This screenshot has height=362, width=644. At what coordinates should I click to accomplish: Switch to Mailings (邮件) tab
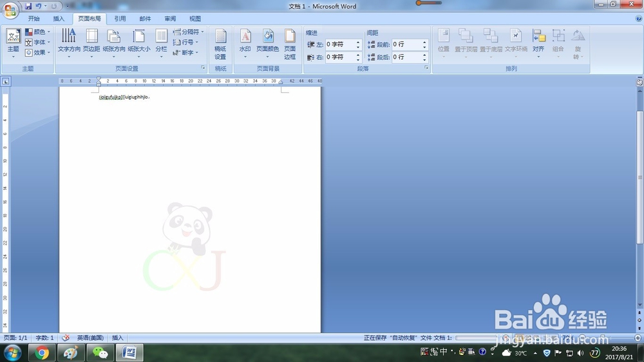pyautogui.click(x=145, y=19)
